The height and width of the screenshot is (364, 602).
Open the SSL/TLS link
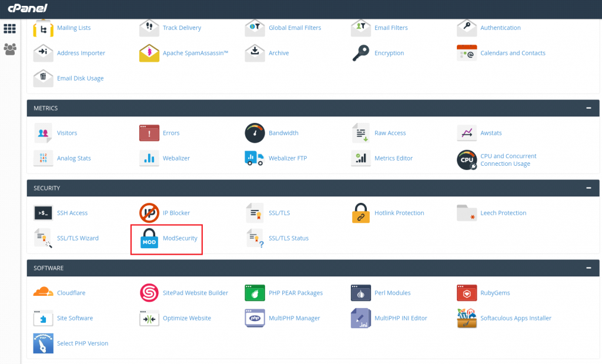pos(279,213)
